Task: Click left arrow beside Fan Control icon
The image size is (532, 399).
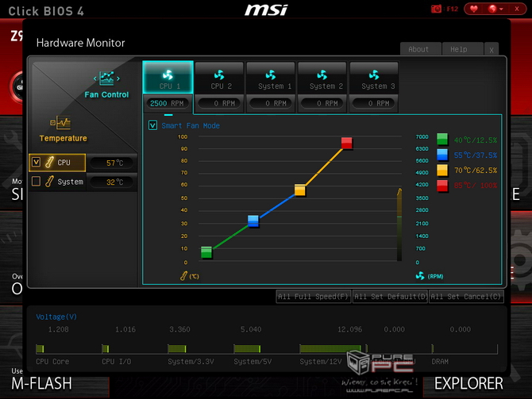Action: point(95,78)
